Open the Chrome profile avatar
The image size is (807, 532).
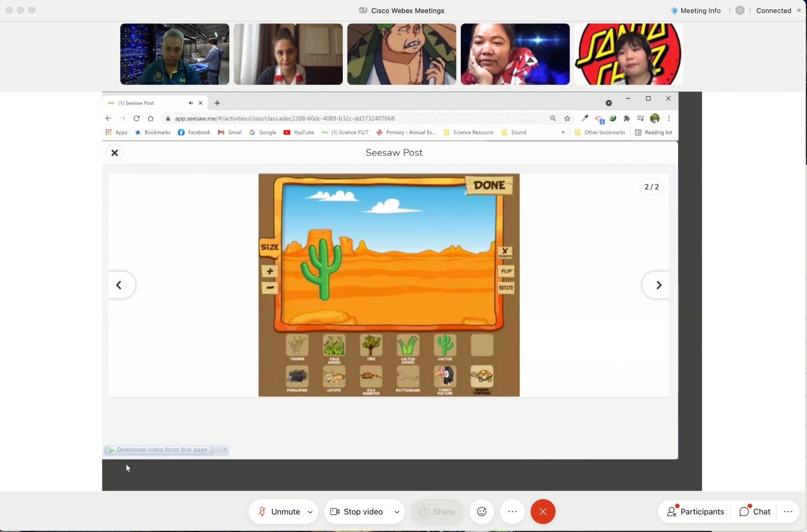pyautogui.click(x=655, y=118)
